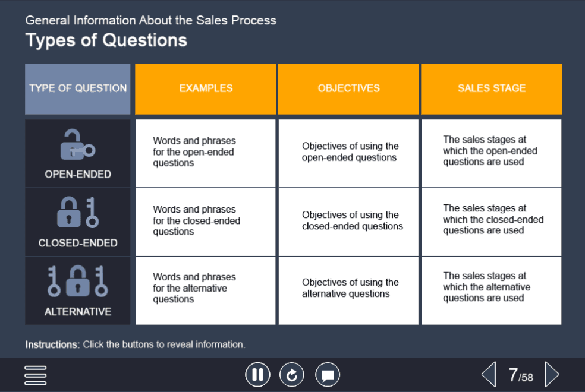Show objectives of using open-ended questions
Image resolution: width=585 pixels, height=392 pixels.
point(349,153)
